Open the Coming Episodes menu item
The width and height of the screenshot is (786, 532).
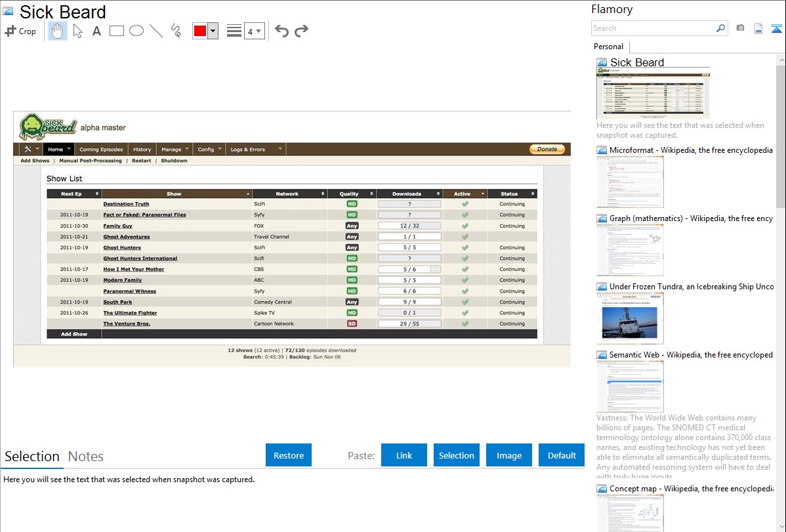point(101,150)
